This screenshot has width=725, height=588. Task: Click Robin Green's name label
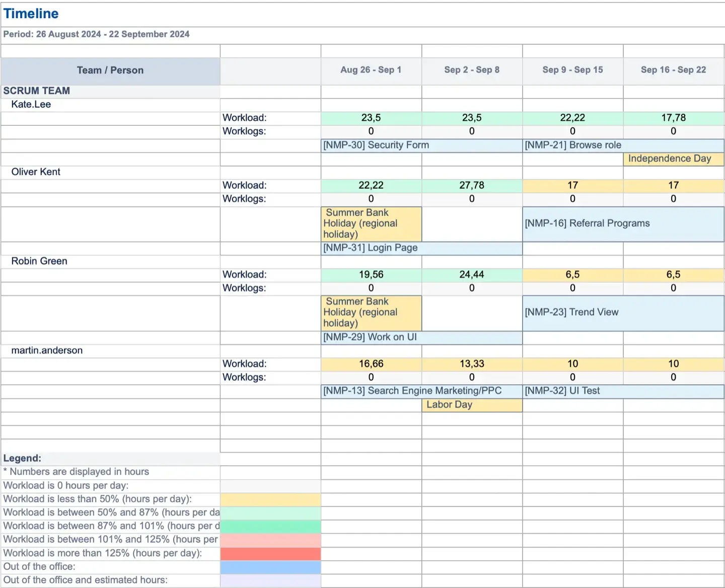(x=39, y=261)
